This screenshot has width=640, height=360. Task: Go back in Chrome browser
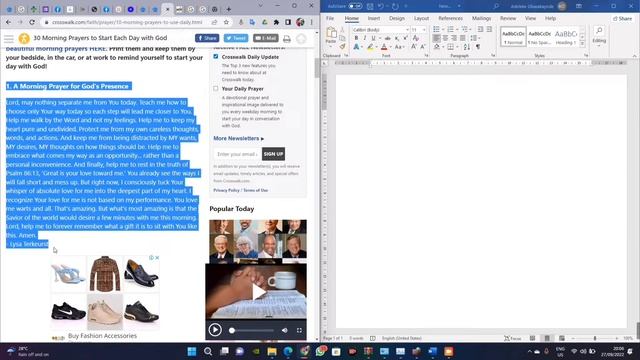pos(9,22)
